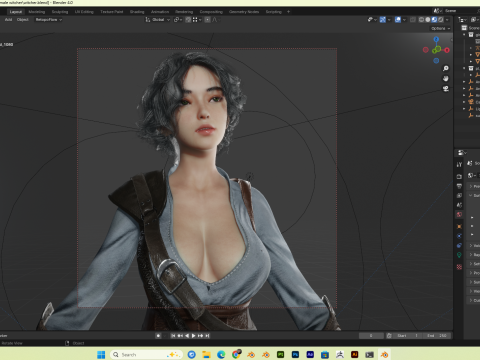Open the proportional editing falloff menu
This screenshot has width=480, height=360.
tap(215, 20)
